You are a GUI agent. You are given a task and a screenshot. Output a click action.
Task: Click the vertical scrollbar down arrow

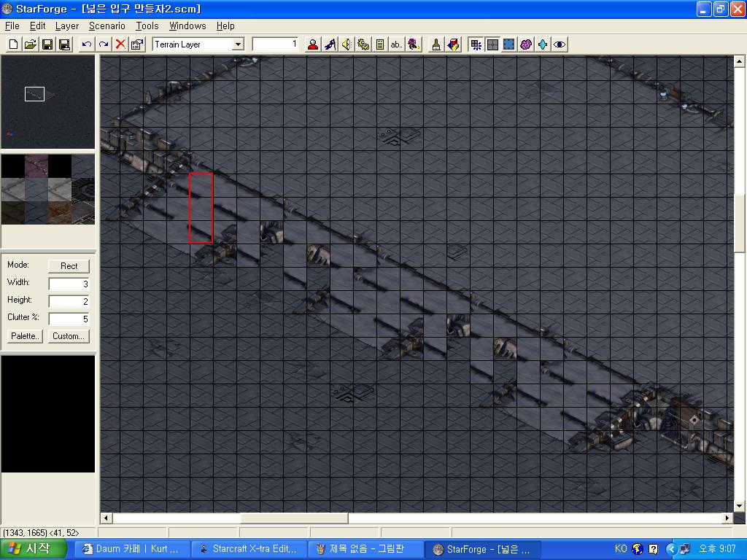(739, 506)
